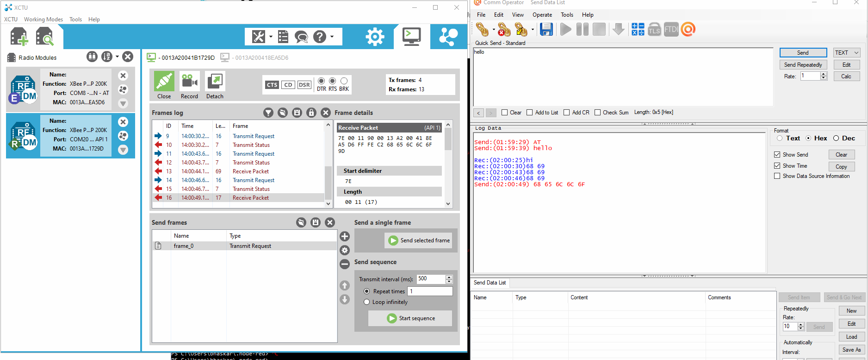Click the Add radio module icon
The height and width of the screenshot is (360, 868).
[19, 37]
